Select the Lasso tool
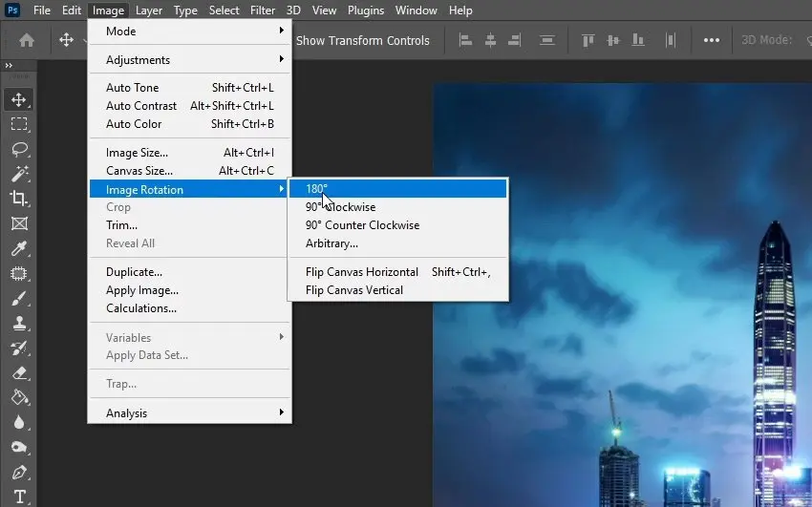This screenshot has height=507, width=812. (19, 149)
